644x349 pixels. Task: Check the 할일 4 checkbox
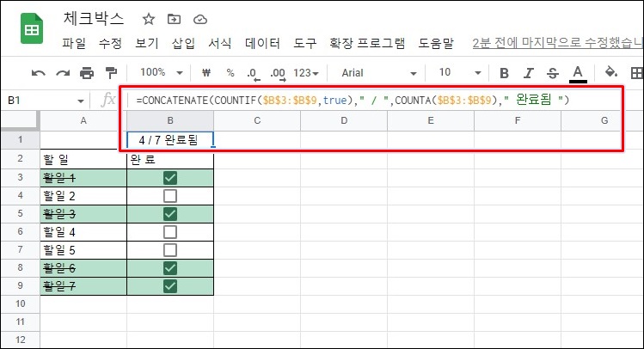click(x=170, y=232)
